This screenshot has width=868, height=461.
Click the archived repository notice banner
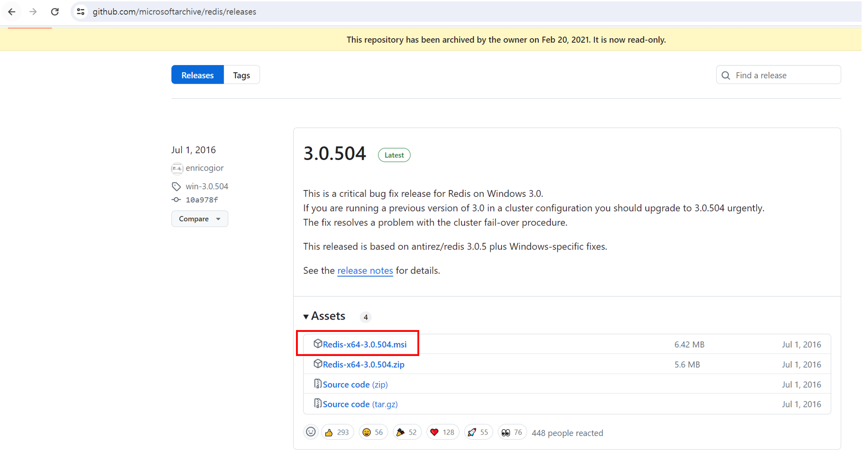(x=431, y=40)
